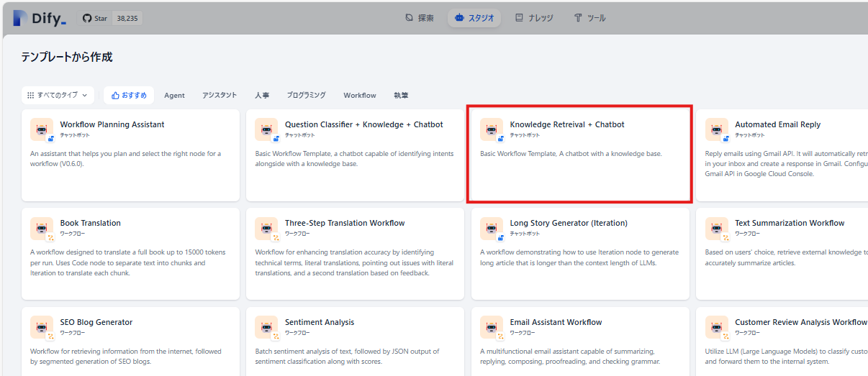Open the Three-Step Translation Workflow title
The height and width of the screenshot is (376, 868).
click(x=345, y=223)
